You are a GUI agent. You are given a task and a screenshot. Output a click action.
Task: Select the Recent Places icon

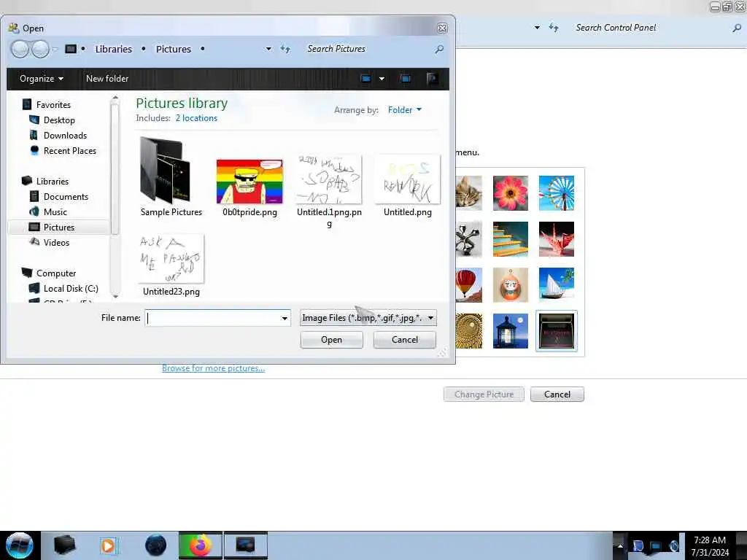pyautogui.click(x=34, y=150)
